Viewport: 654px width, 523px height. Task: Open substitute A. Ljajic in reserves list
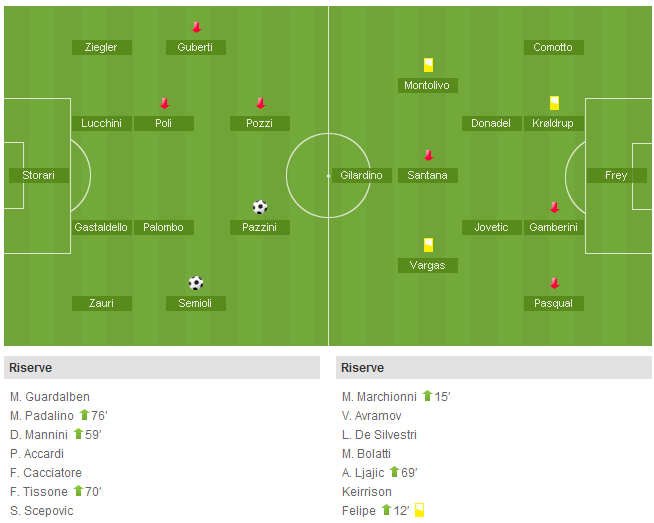tap(363, 473)
